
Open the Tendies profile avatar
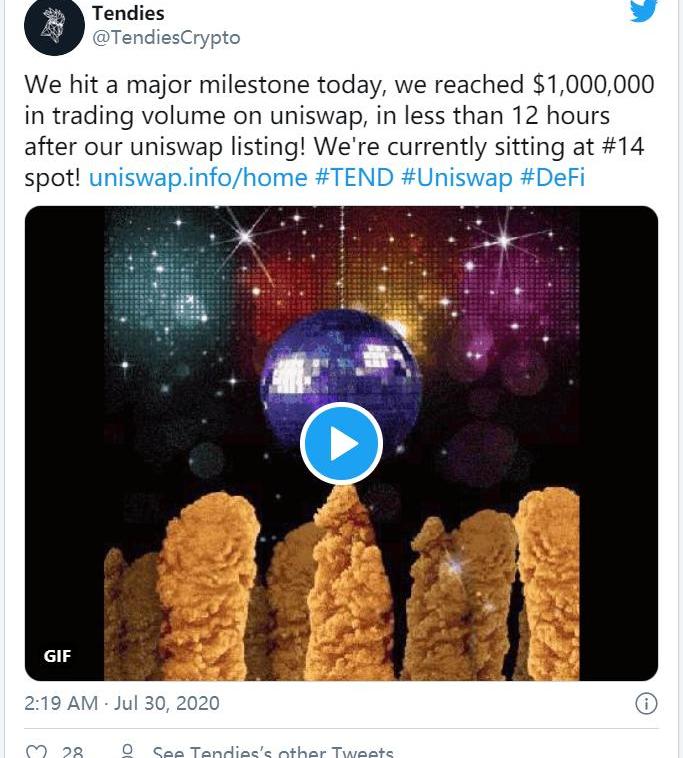pyautogui.click(x=53, y=27)
